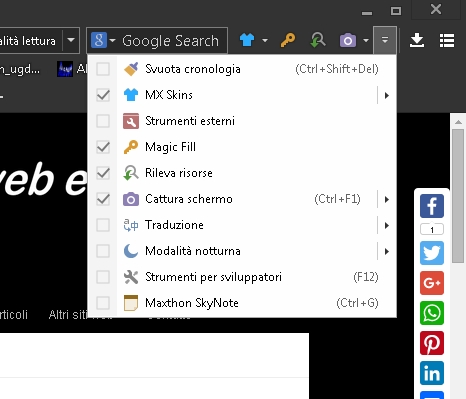This screenshot has height=399, width=466.
Task: Enable the Modalità notturna checkbox
Action: 103,251
